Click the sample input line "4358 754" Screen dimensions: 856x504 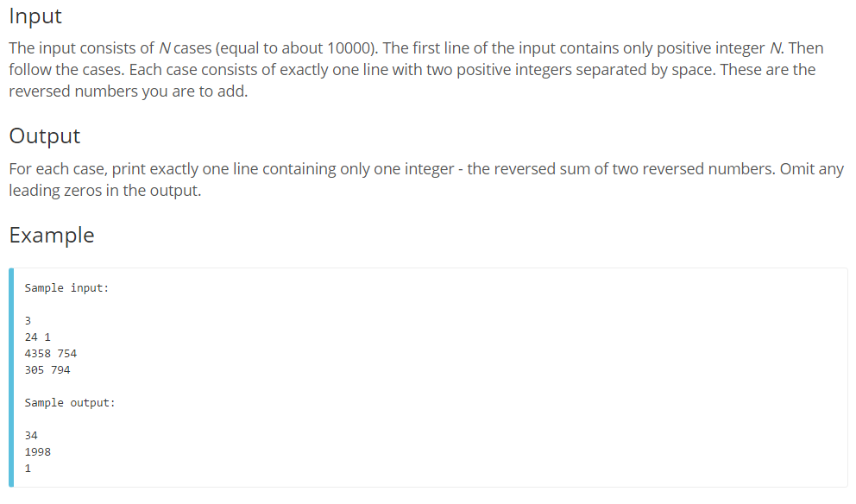[51, 354]
